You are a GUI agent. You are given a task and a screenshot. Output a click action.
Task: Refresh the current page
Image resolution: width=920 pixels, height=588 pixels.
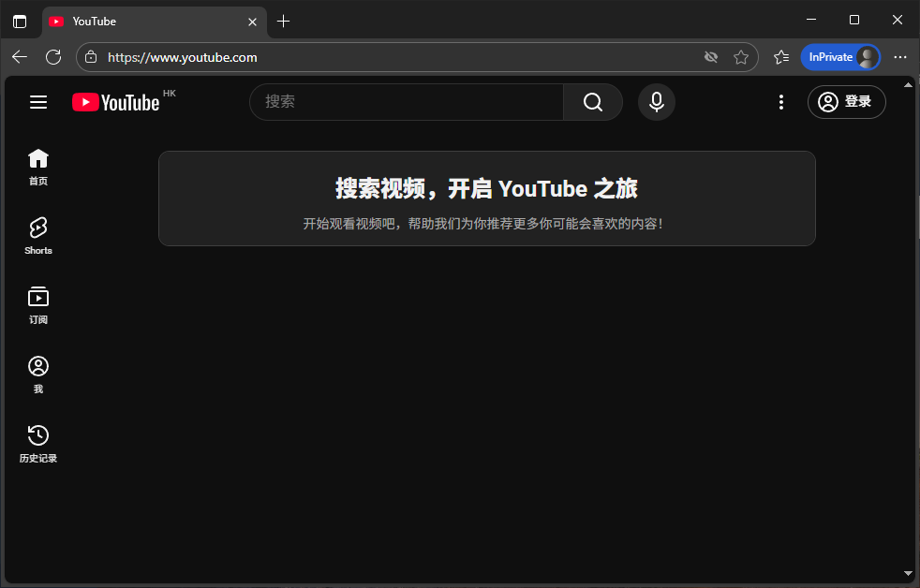pyautogui.click(x=53, y=57)
